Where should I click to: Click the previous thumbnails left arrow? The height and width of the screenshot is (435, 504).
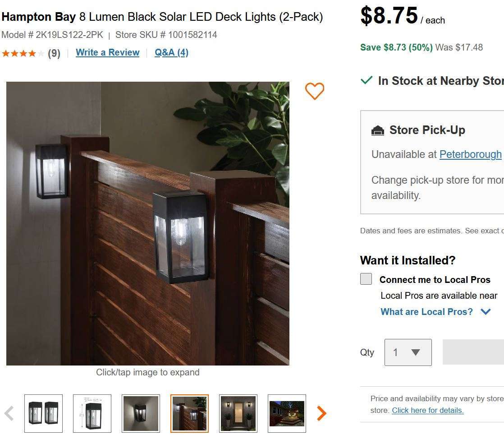[9, 413]
